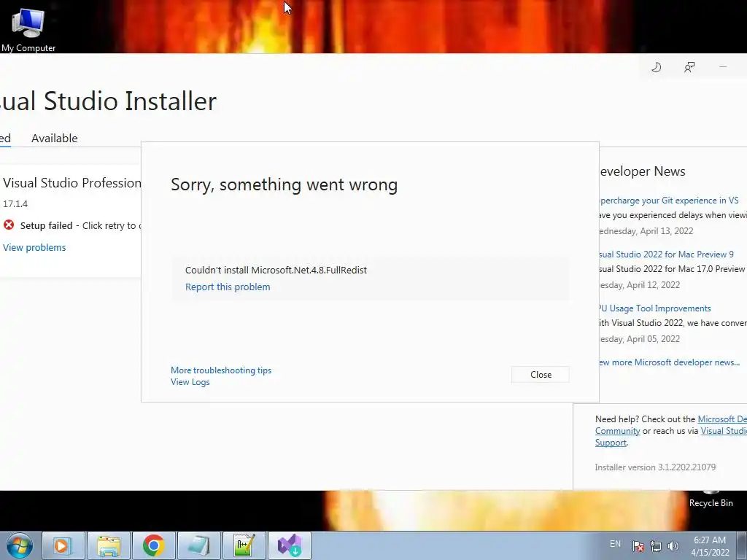Image resolution: width=747 pixels, height=560 pixels.
Task: Switch to Visual Studio Installer taskbar icon
Action: [290, 545]
